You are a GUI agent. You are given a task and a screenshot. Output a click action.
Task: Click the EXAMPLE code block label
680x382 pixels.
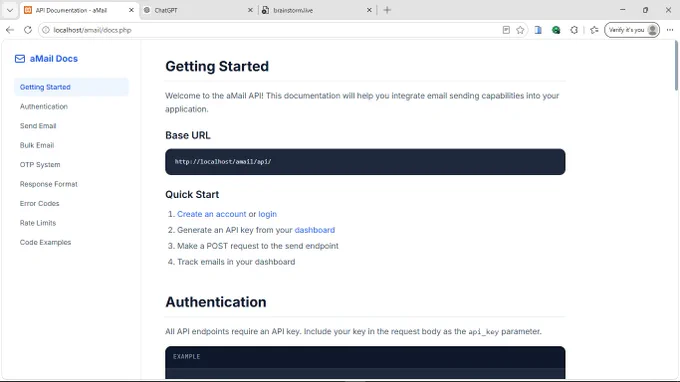[x=186, y=356]
